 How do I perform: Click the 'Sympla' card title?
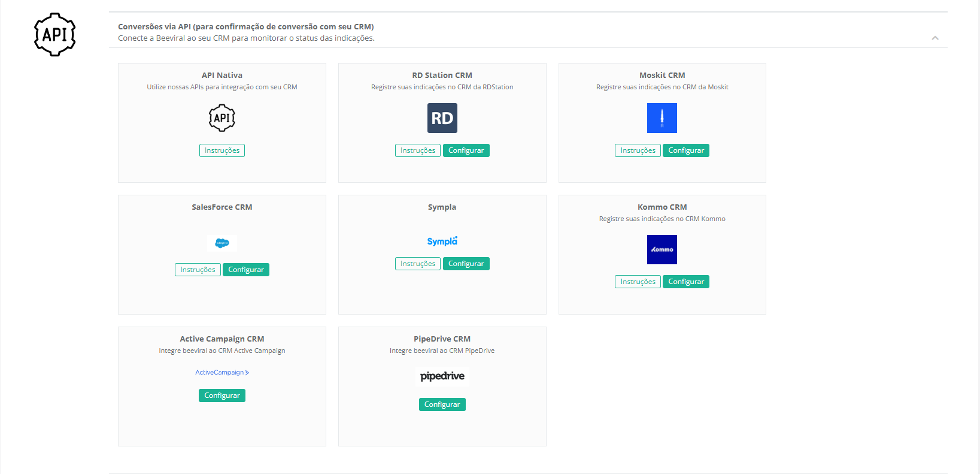click(442, 207)
